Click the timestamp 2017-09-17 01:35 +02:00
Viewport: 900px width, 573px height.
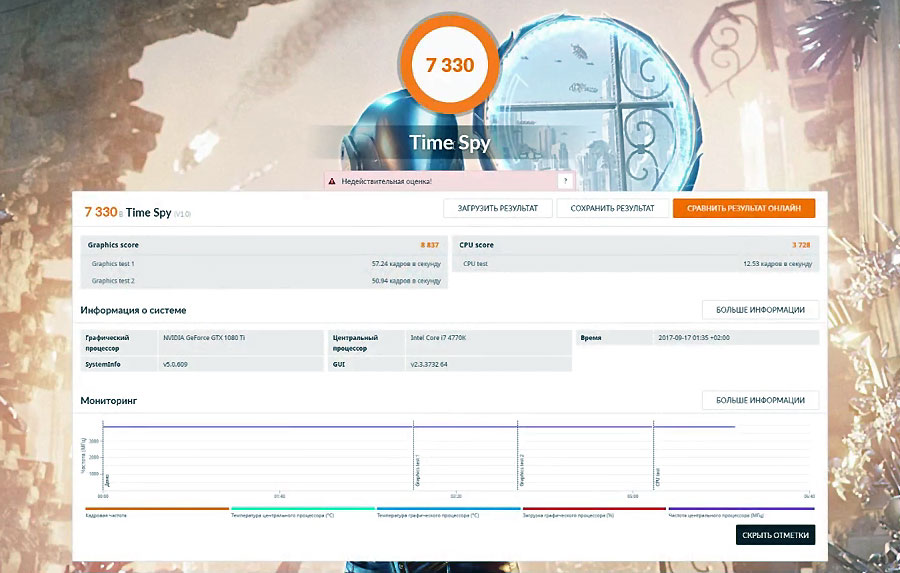tap(694, 338)
